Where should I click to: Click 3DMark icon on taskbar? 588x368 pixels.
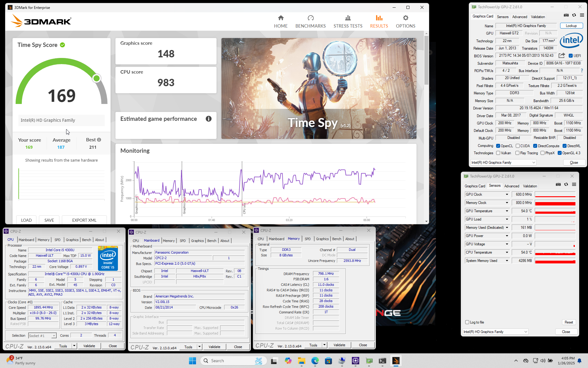pyautogui.click(x=396, y=361)
